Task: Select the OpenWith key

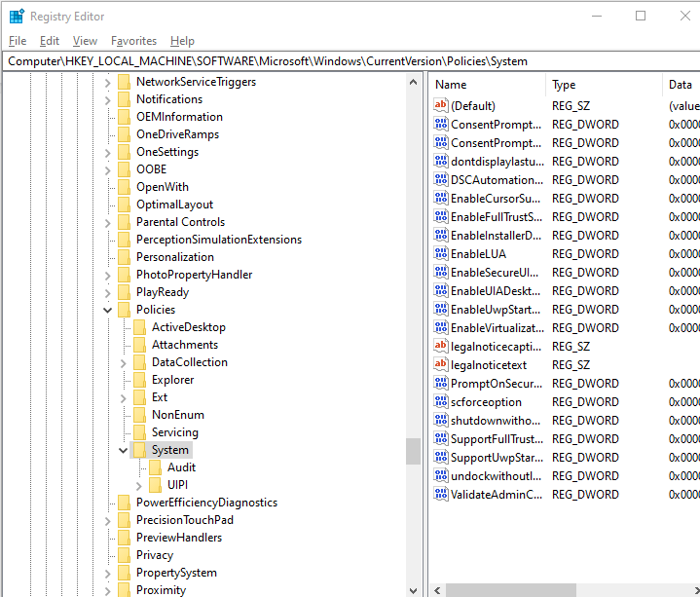Action: pyautogui.click(x=163, y=187)
